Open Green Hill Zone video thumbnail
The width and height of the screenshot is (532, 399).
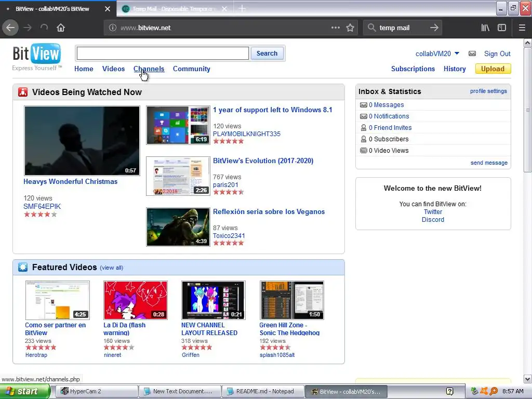(x=291, y=300)
